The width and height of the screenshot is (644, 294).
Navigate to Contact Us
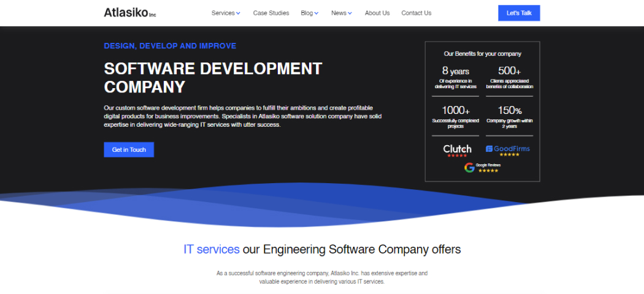416,13
